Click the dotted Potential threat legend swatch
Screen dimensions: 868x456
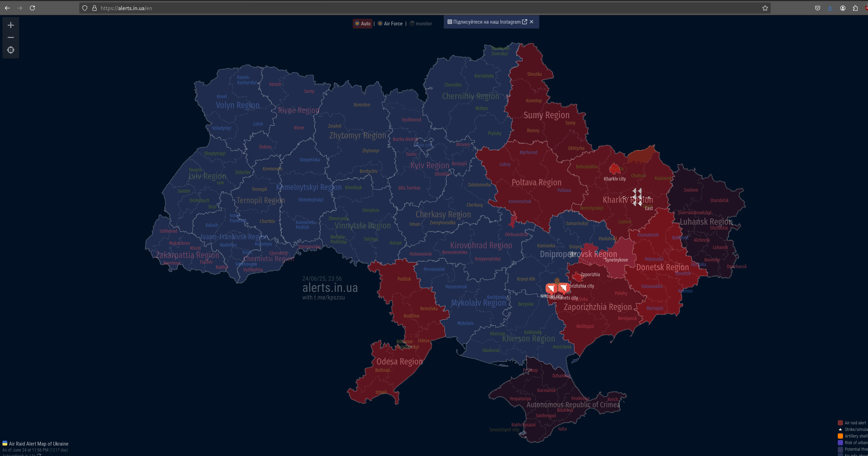coord(840,449)
